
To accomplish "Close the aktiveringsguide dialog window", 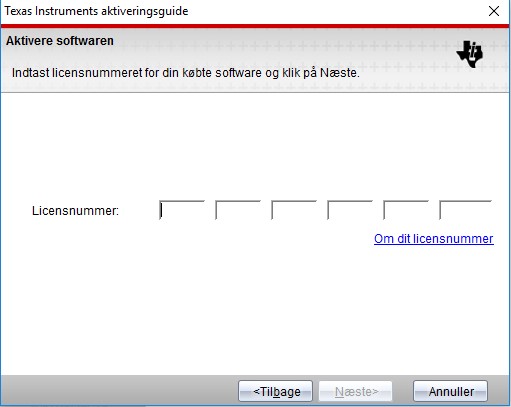I will click(x=494, y=11).
